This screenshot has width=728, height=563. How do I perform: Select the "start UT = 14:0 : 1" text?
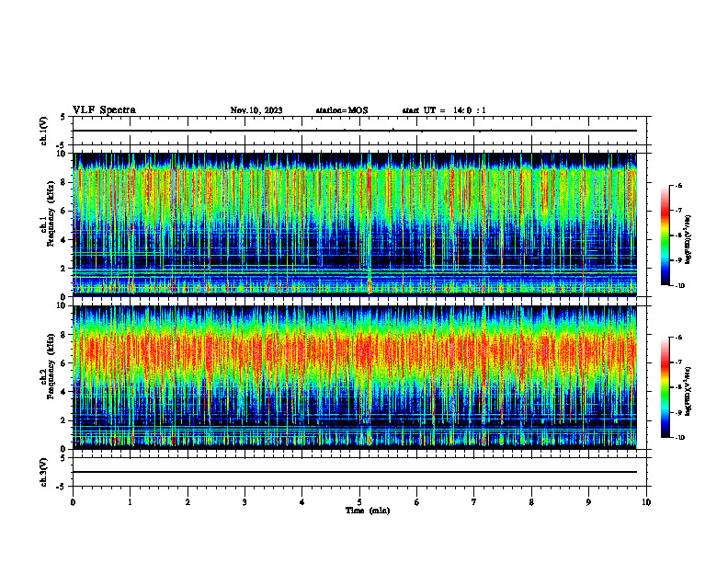(x=444, y=110)
